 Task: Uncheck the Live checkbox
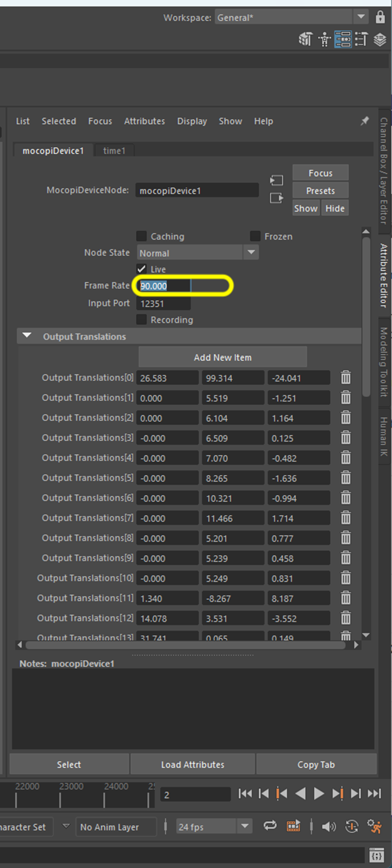pyautogui.click(x=141, y=269)
